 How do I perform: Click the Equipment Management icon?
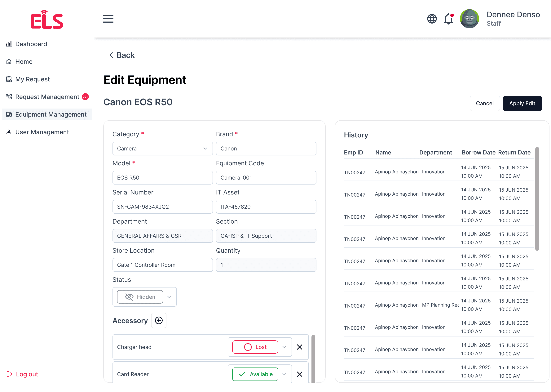tap(9, 114)
